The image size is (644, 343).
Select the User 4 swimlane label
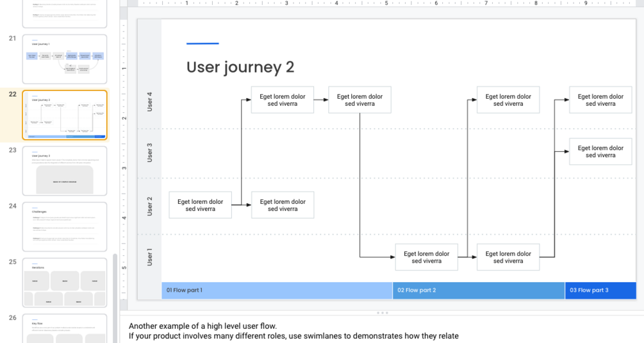[149, 101]
